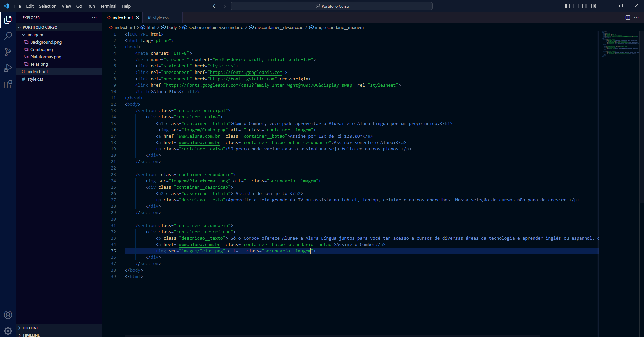Screen dimensions: 644x337
Task: Open style.css in the explorer tree
Action: coord(59,79)
